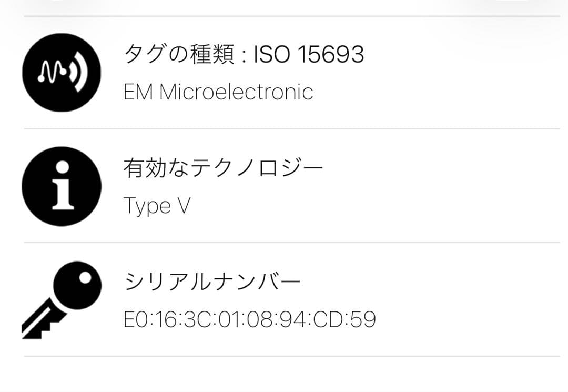Image resolution: width=568 pixels, height=392 pixels.
Task: Tap the divider below the tag type row
Action: click(284, 126)
